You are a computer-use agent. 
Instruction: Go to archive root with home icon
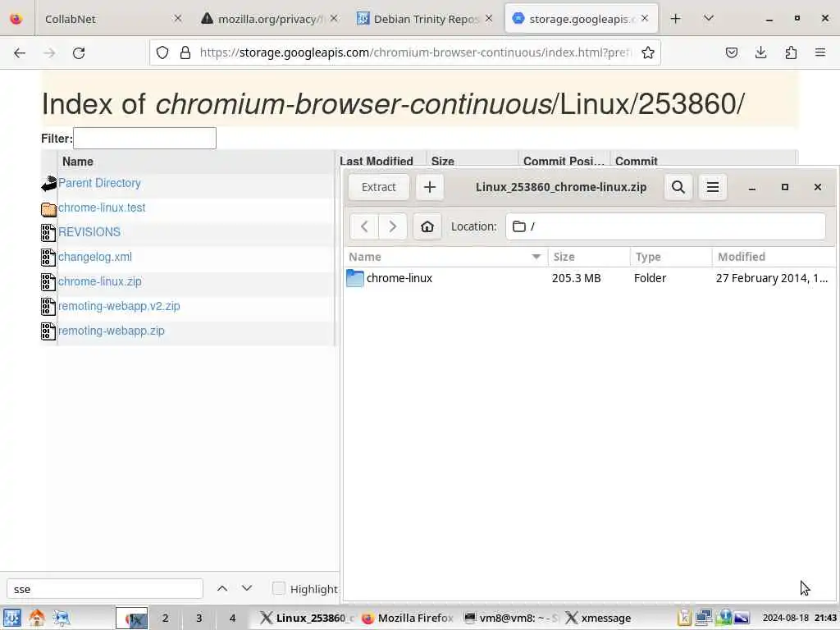[427, 226]
